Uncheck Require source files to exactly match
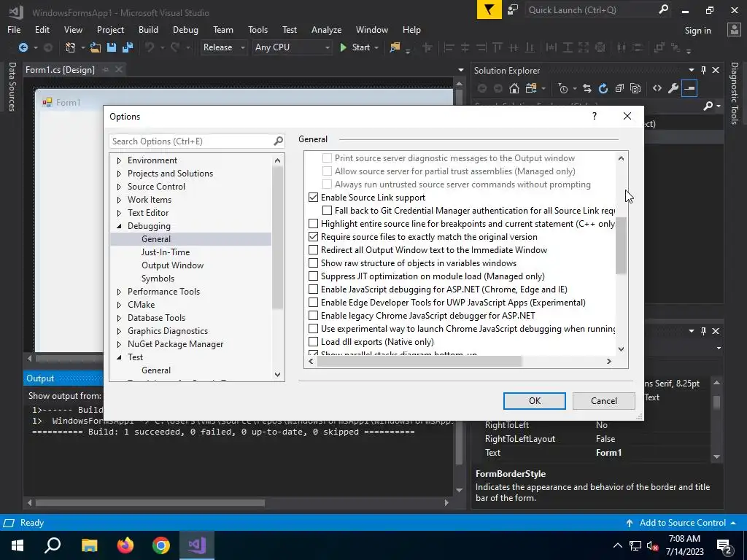Image resolution: width=747 pixels, height=560 pixels. [x=313, y=237]
